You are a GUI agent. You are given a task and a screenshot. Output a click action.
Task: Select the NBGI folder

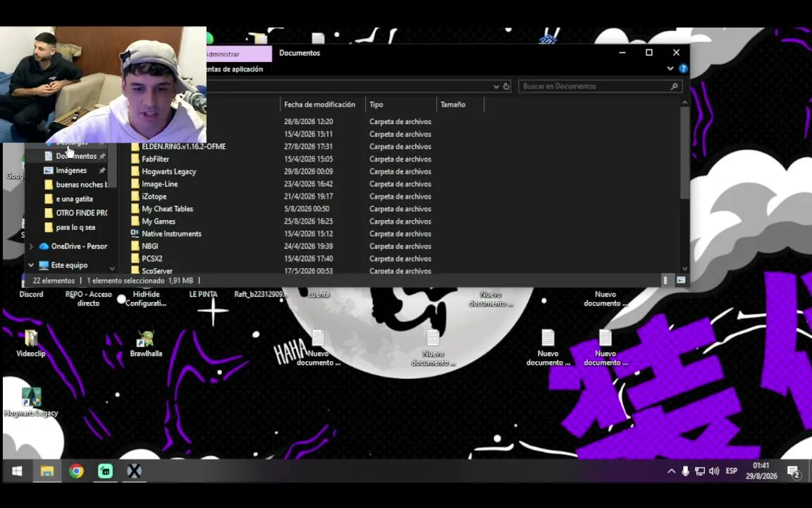tap(145, 246)
